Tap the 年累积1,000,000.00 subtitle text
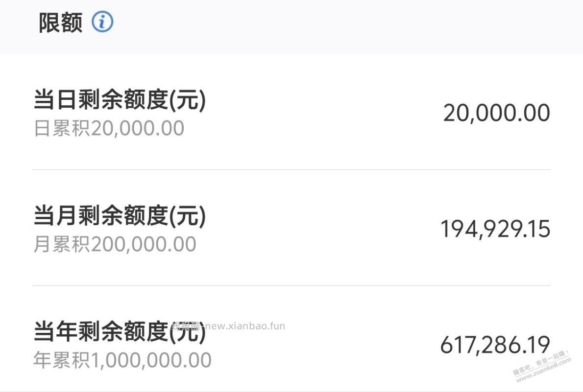 click(x=122, y=360)
